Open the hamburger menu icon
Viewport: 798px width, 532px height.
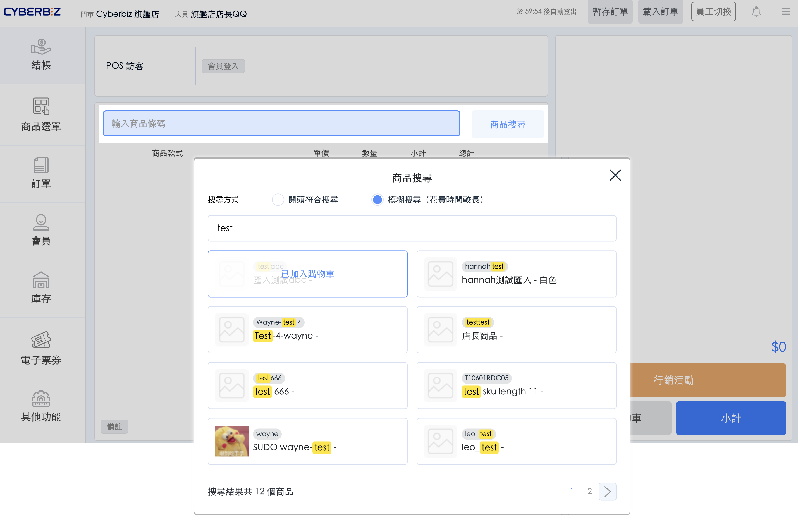coord(785,12)
